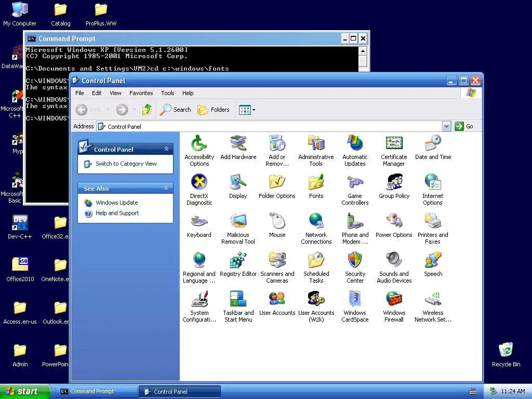Select the My Computer desktop icon
This screenshot has height=399, width=532.
20,14
